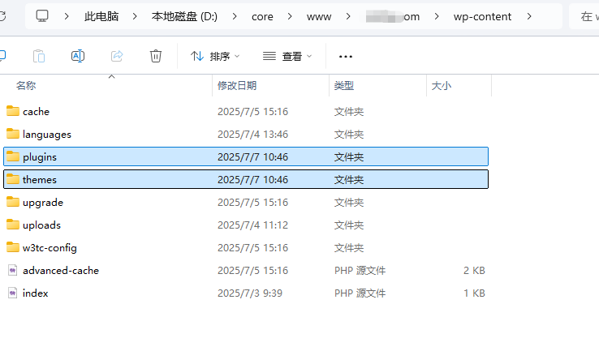Expand chevron after wp-content breadcrumb
Screen dimensions: 599x364
[529, 16]
